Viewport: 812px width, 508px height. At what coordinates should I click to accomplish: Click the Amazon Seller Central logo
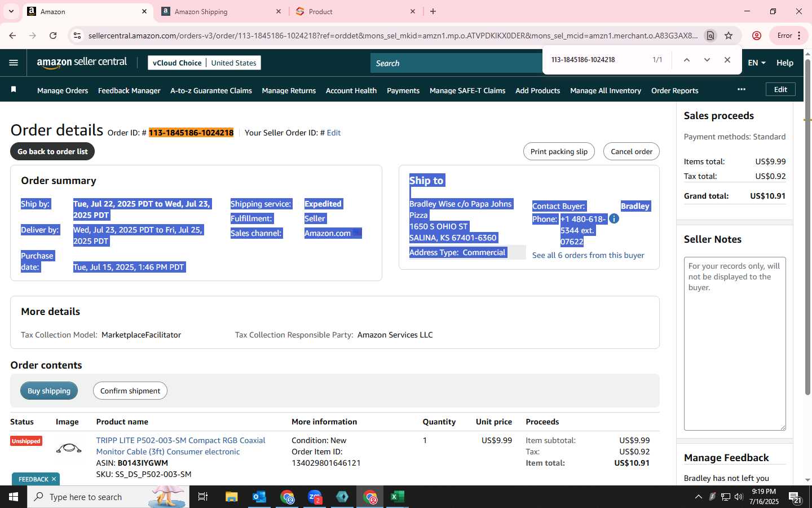[82, 63]
